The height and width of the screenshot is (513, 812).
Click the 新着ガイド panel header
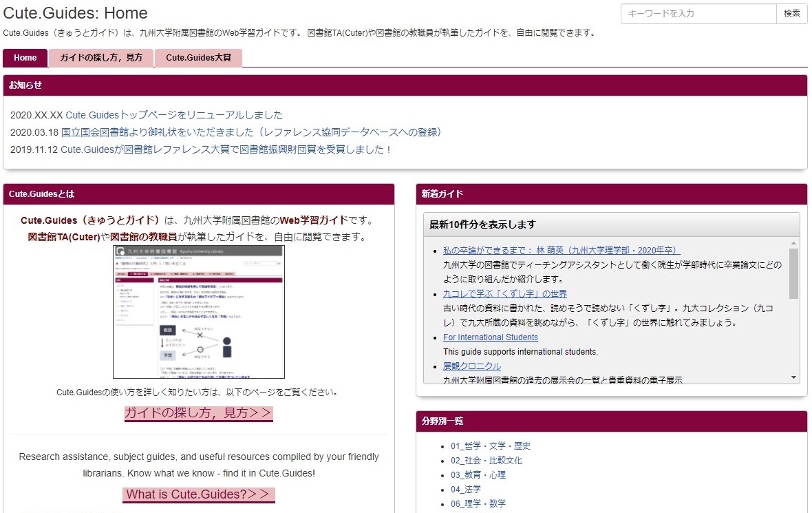click(x=612, y=194)
